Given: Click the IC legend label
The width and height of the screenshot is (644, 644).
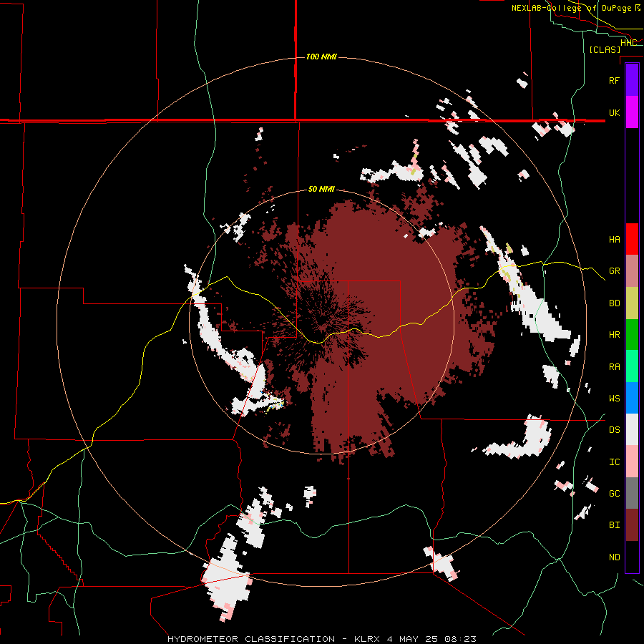Looking at the screenshot, I should click(x=614, y=462).
